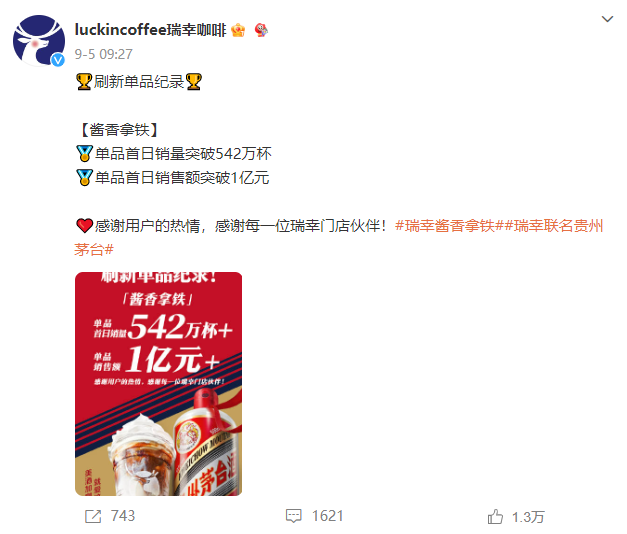Click the comment count 1621
This screenshot has height=534, width=627.
[327, 516]
